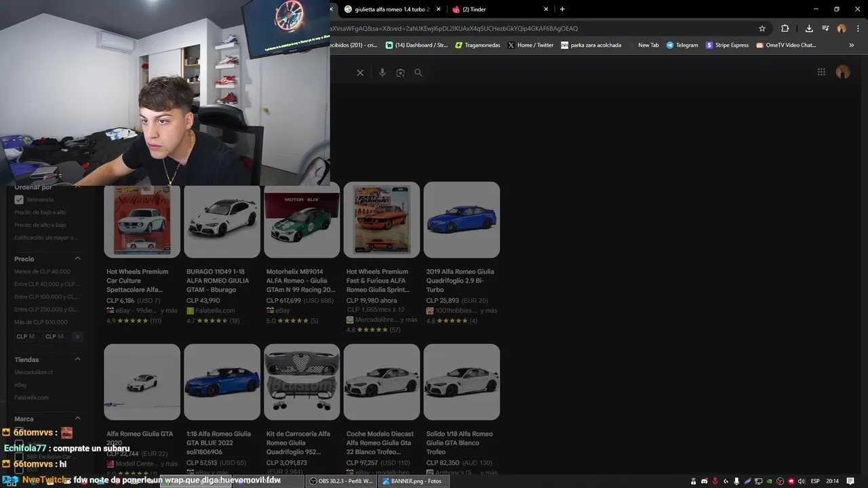The width and height of the screenshot is (868, 488).
Task: Sort by Precio: de bajo a alto
Action: click(40, 212)
